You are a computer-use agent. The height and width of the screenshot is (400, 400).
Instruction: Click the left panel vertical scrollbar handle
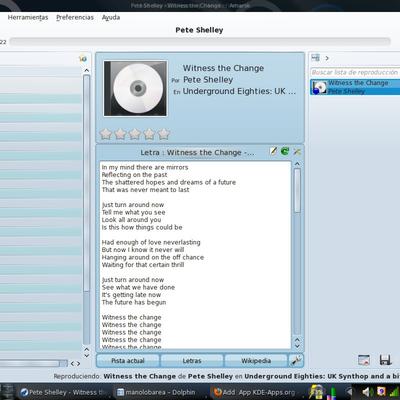87,183
